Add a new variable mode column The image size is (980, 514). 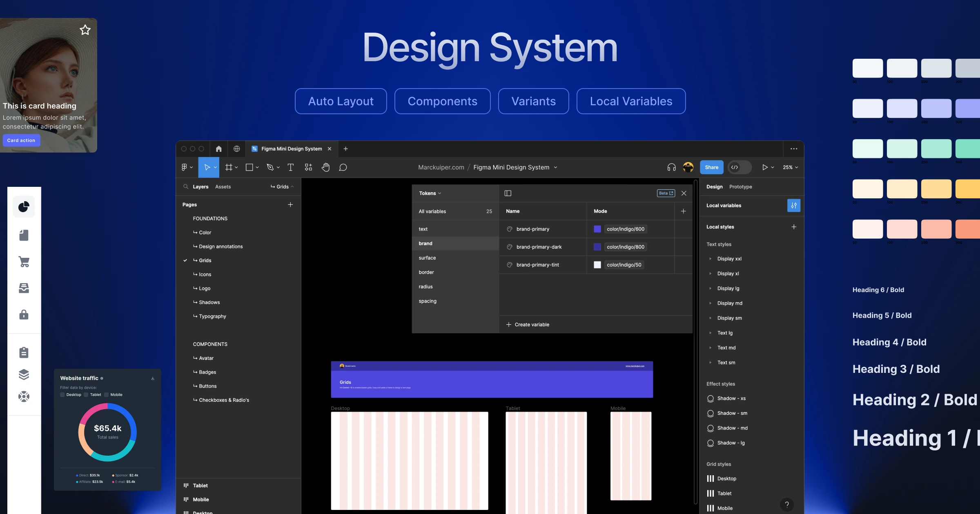pyautogui.click(x=683, y=211)
